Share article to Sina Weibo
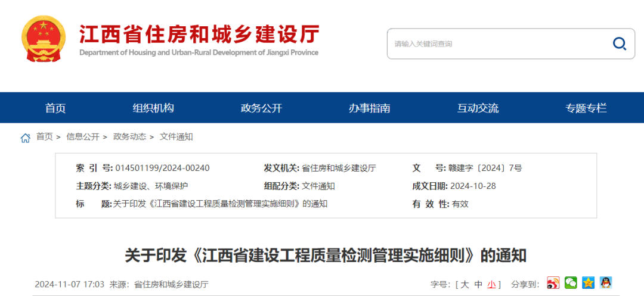 (553, 283)
